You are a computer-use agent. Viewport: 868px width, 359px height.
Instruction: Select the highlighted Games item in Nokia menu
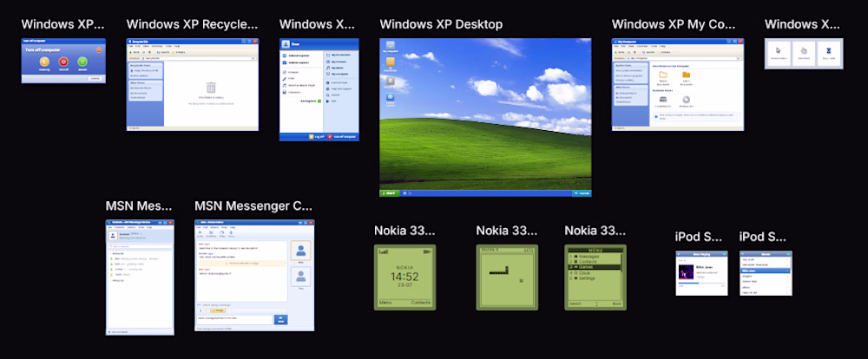[x=594, y=266]
